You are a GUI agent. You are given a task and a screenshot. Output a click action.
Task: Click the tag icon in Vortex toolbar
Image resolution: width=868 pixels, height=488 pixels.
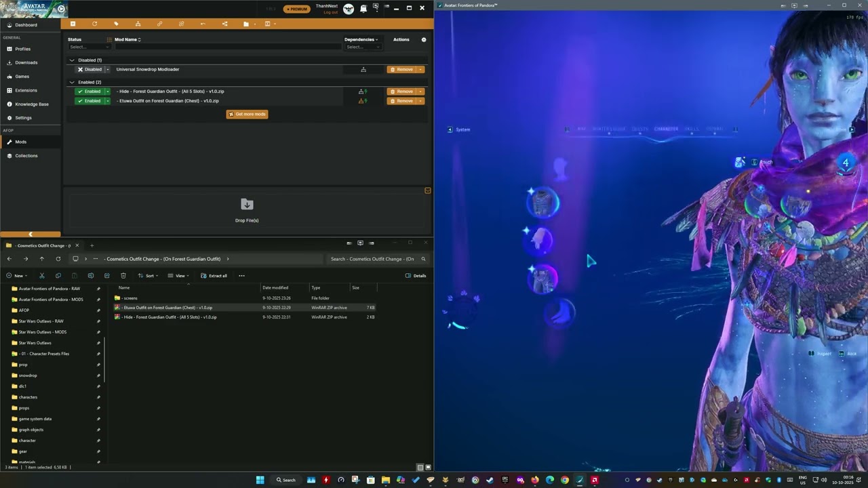point(116,24)
